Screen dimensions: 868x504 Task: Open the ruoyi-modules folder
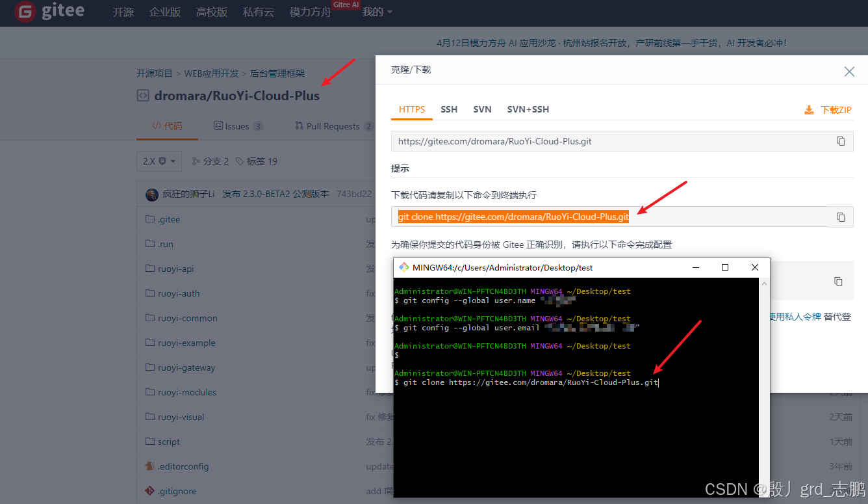point(187,392)
